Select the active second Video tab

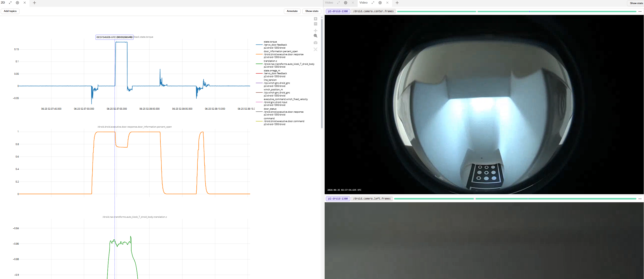363,3
